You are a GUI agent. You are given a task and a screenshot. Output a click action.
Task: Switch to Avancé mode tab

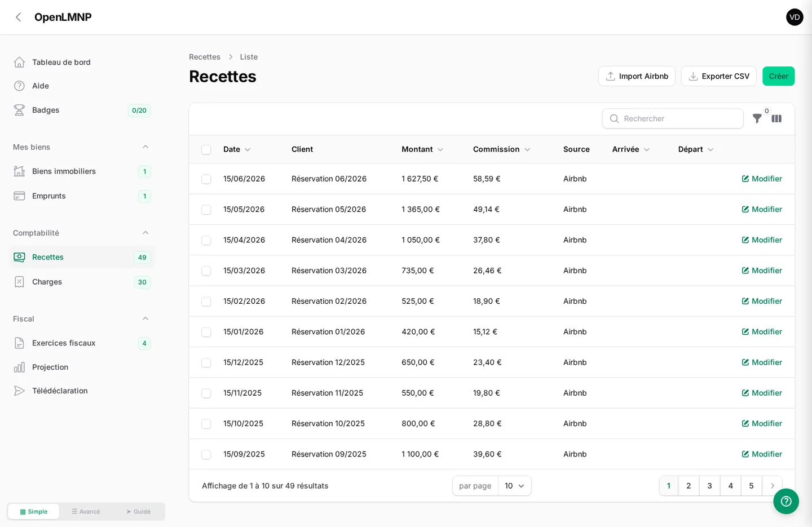[x=86, y=512]
